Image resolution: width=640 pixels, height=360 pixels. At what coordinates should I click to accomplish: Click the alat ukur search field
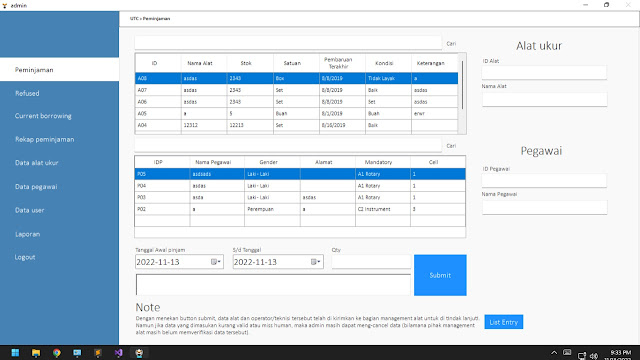point(288,43)
